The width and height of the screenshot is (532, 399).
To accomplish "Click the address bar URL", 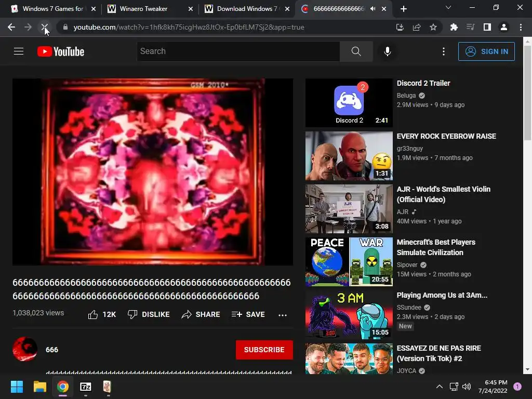I will (189, 27).
